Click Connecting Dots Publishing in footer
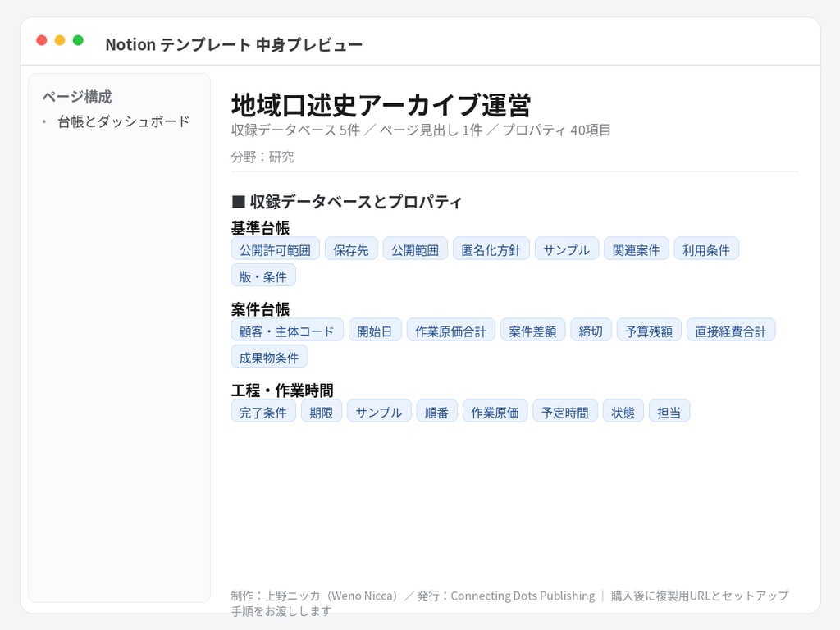Image resolution: width=840 pixels, height=630 pixels. [523, 596]
